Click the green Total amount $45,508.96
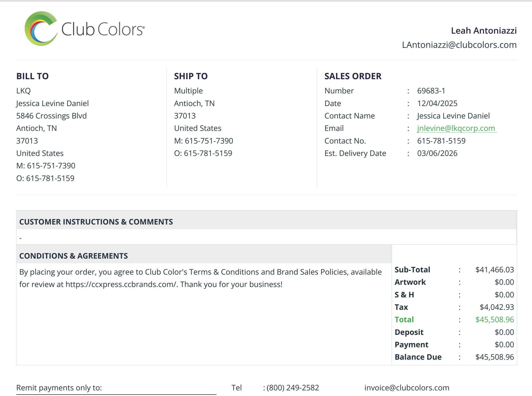 tap(494, 320)
